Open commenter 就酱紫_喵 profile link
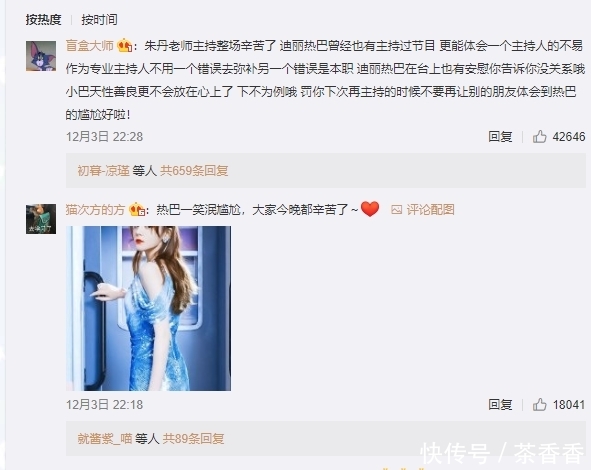Viewport: 591px width, 470px height. [105, 439]
